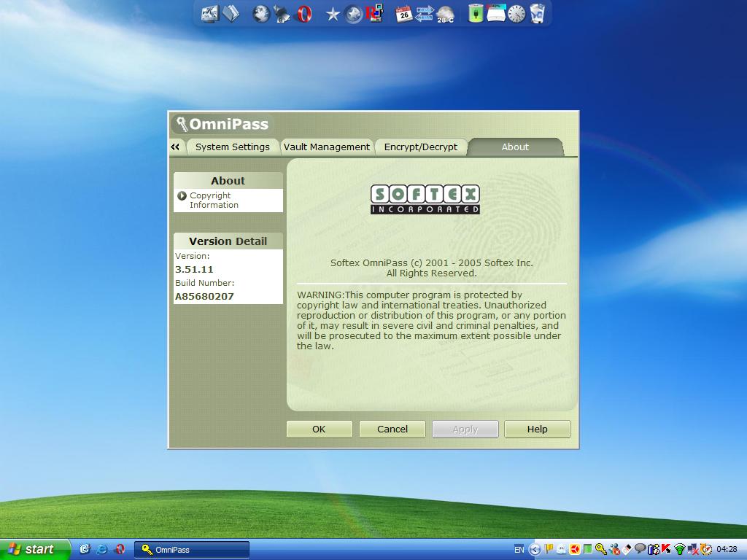Click the Show Desktop quick launch icon
The image size is (747, 560).
[85, 550]
